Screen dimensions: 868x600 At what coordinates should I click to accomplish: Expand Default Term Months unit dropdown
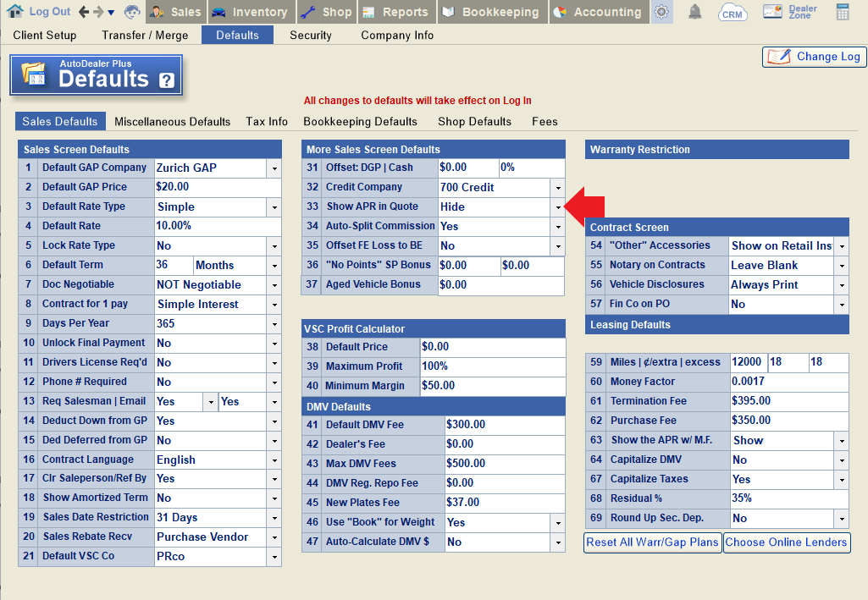coord(274,266)
